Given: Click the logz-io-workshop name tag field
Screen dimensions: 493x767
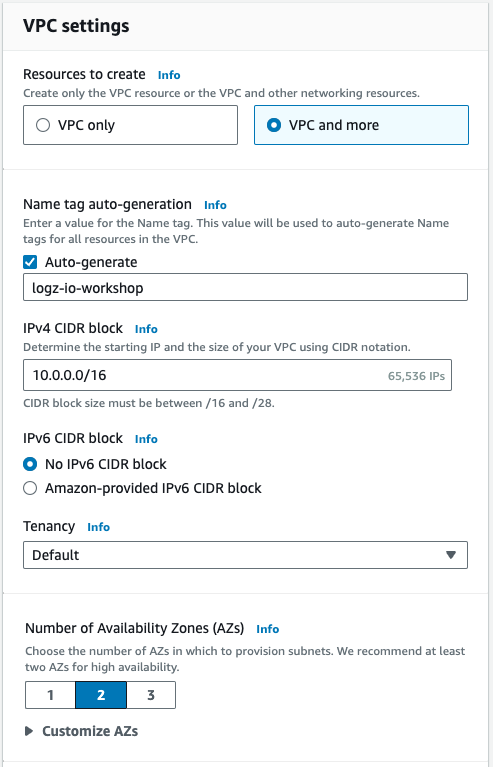Looking at the screenshot, I should point(245,287).
